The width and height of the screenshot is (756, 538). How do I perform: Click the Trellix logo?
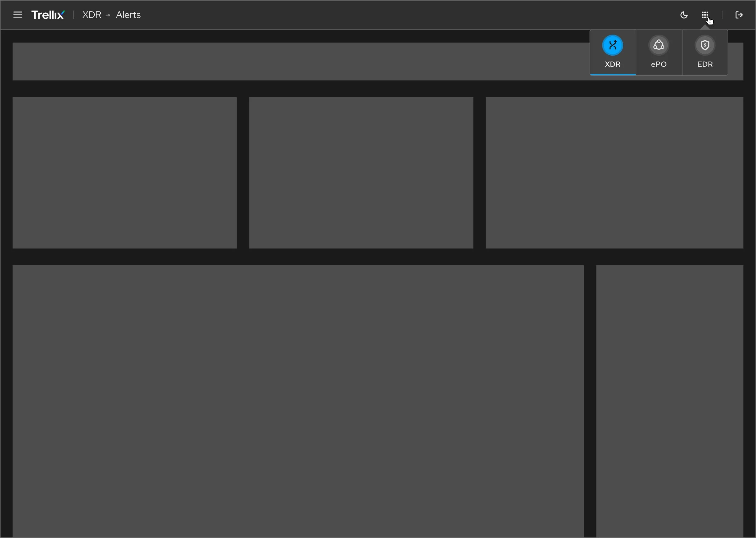[x=48, y=14]
